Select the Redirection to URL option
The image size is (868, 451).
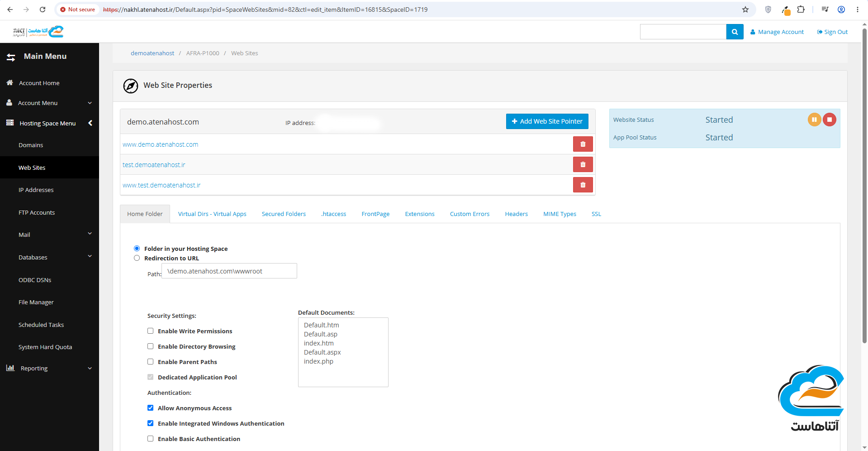click(137, 258)
